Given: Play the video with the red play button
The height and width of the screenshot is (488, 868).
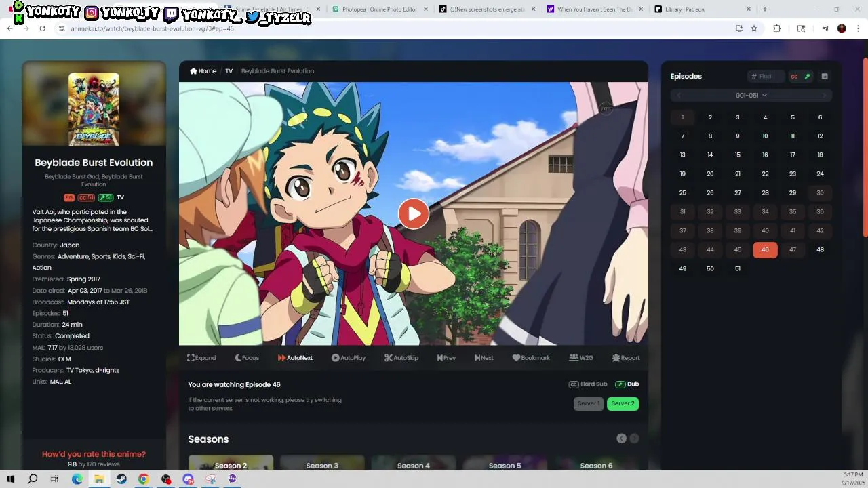Looking at the screenshot, I should coord(413,213).
